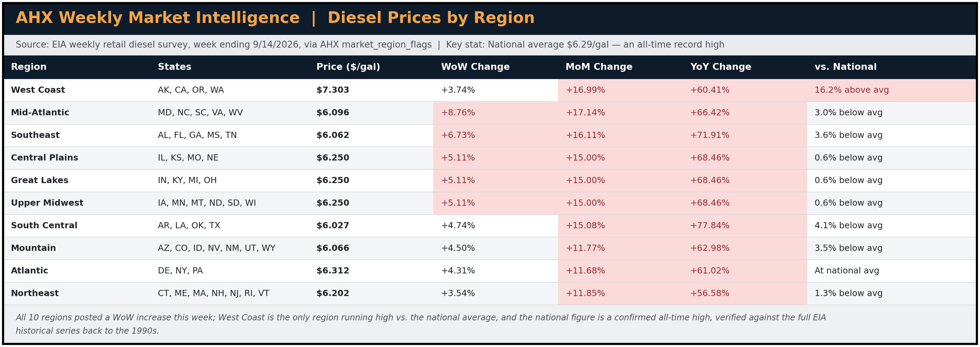
Task: Click the YoY Change column header
Action: 721,67
